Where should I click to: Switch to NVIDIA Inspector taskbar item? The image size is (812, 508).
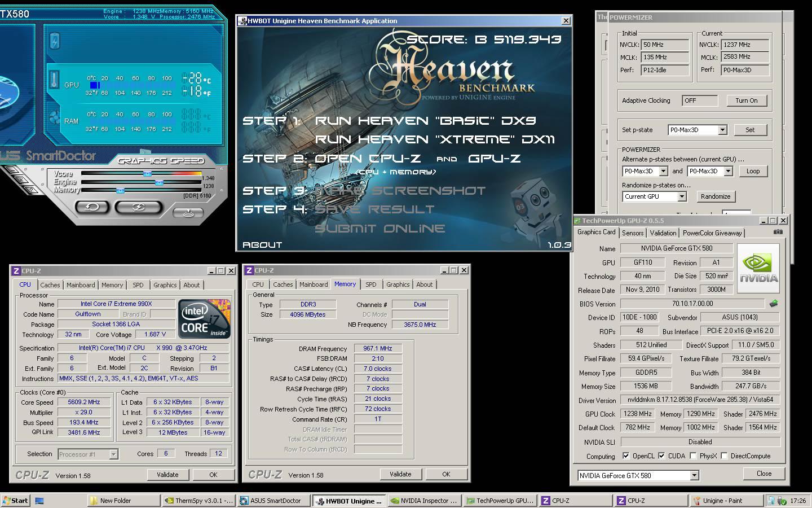coord(424,501)
